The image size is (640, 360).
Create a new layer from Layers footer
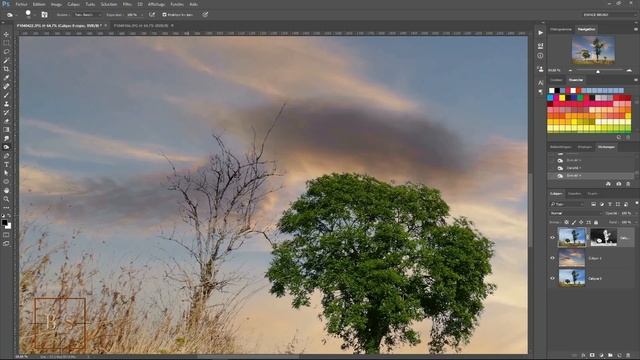619,356
